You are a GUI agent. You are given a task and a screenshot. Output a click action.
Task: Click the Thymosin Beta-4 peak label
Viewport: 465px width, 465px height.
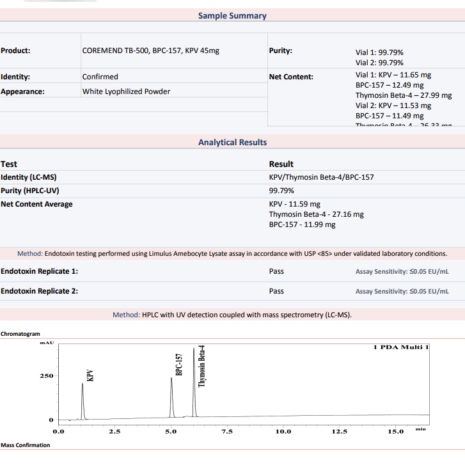pyautogui.click(x=202, y=366)
